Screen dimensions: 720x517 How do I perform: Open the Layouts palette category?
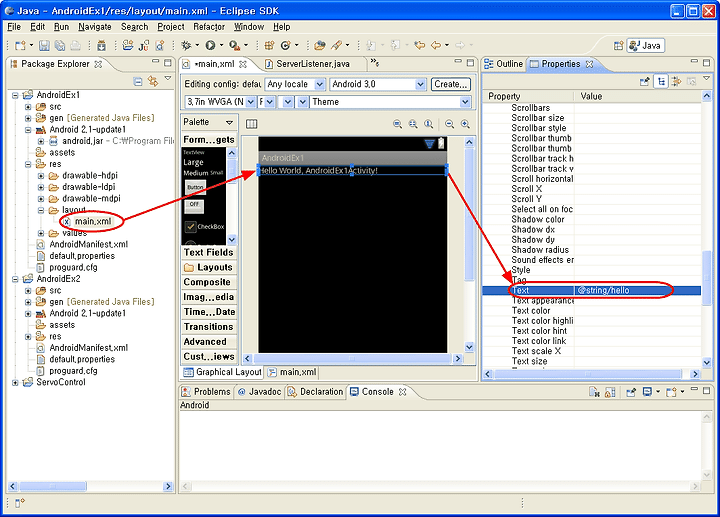pos(209,267)
